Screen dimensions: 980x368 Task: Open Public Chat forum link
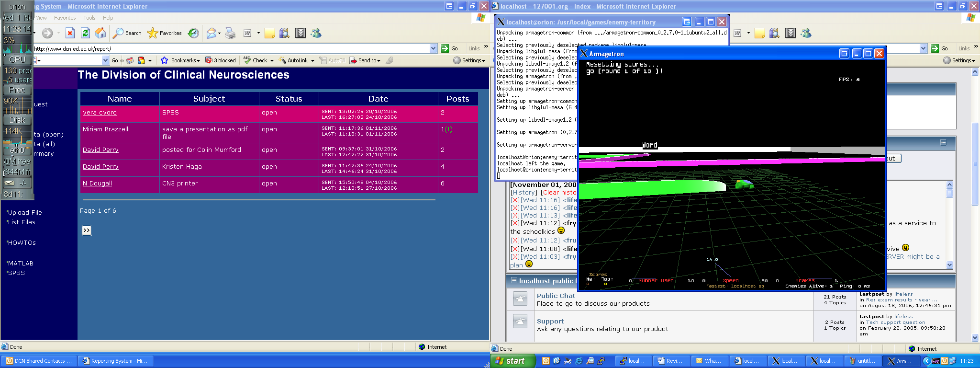tap(556, 296)
